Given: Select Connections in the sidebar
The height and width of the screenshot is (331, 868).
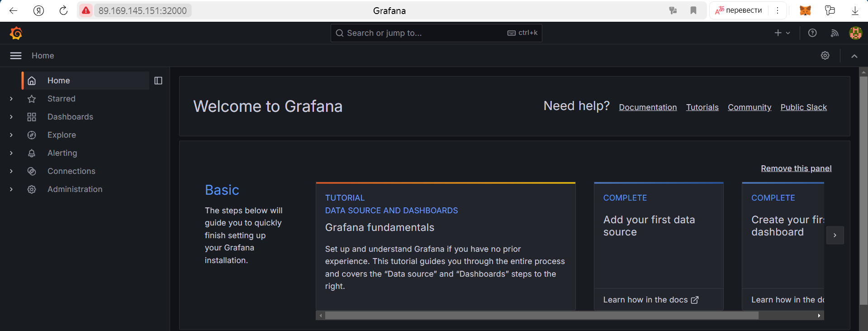Looking at the screenshot, I should [x=71, y=171].
